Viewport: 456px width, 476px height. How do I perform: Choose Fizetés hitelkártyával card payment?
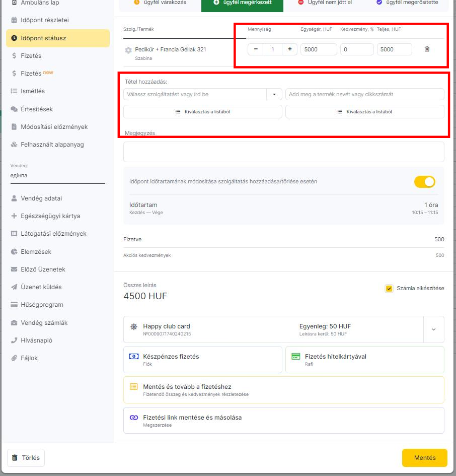[365, 360]
